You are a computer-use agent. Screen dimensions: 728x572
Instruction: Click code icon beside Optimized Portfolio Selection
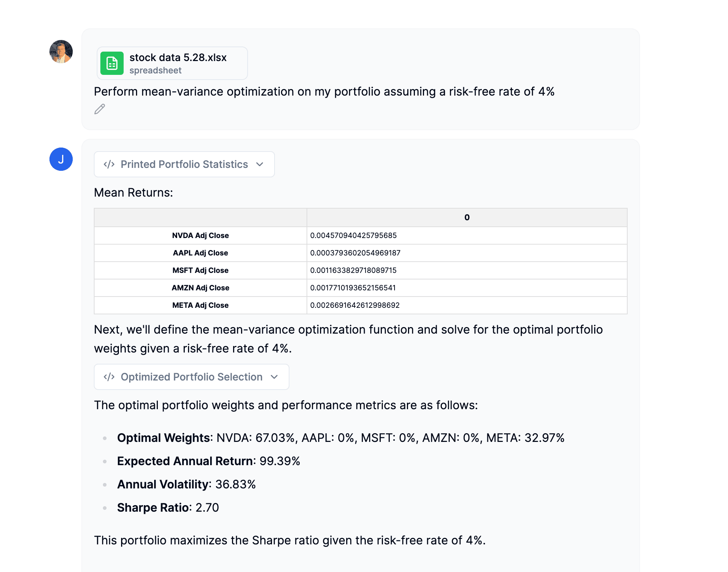point(109,377)
